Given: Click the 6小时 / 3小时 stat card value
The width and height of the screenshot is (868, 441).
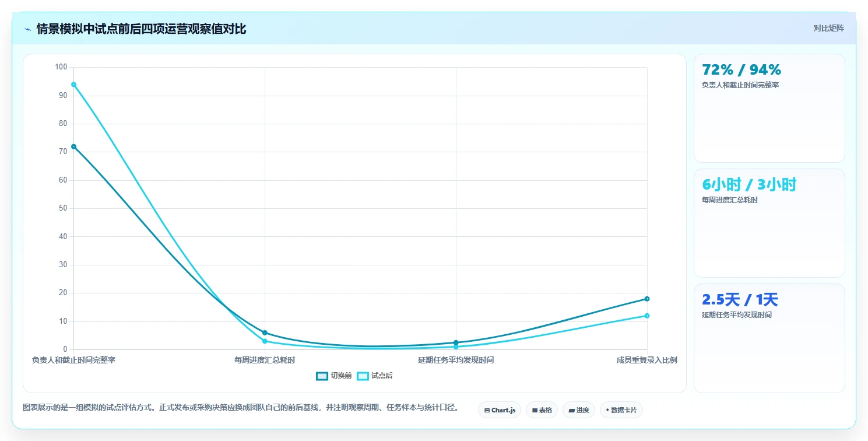Looking at the screenshot, I should (749, 185).
